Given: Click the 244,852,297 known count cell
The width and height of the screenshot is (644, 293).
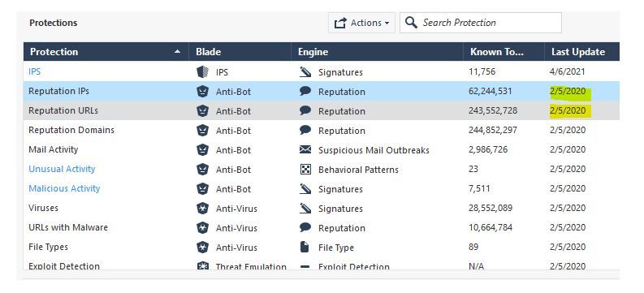Looking at the screenshot, I should point(493,130).
